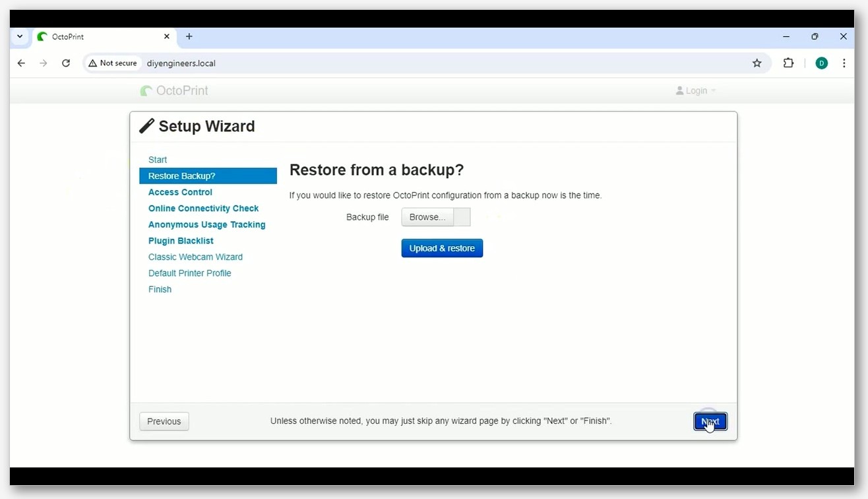Click the Backup file label
The width and height of the screenshot is (868, 499).
367,217
